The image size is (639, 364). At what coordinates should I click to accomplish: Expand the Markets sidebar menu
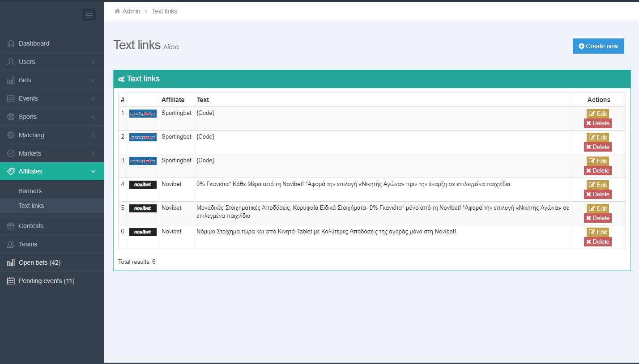click(x=52, y=153)
